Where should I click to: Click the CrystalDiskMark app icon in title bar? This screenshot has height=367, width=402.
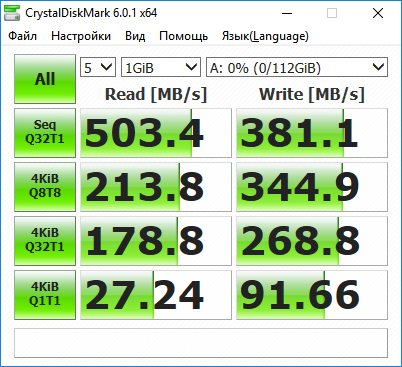pos(12,13)
